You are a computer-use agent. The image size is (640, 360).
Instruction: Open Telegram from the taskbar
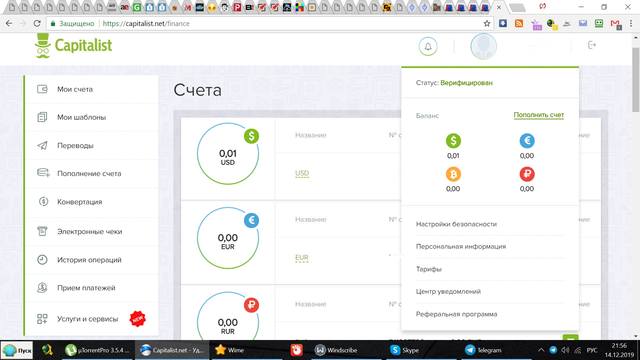(483, 350)
